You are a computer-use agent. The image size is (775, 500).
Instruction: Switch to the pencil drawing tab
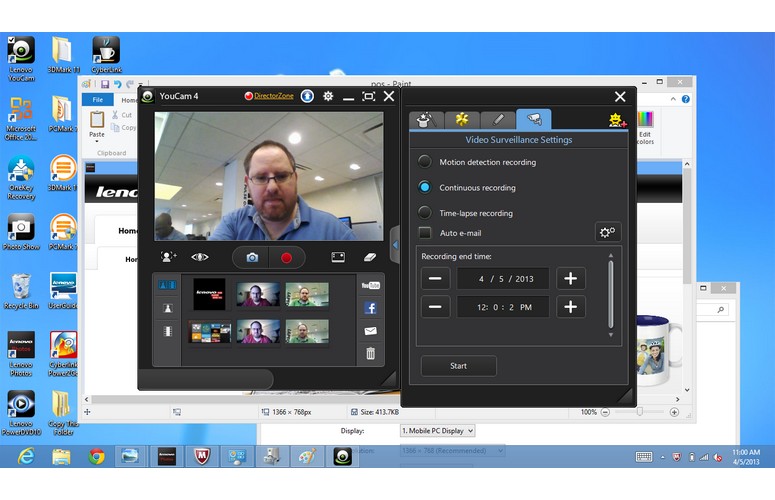498,120
